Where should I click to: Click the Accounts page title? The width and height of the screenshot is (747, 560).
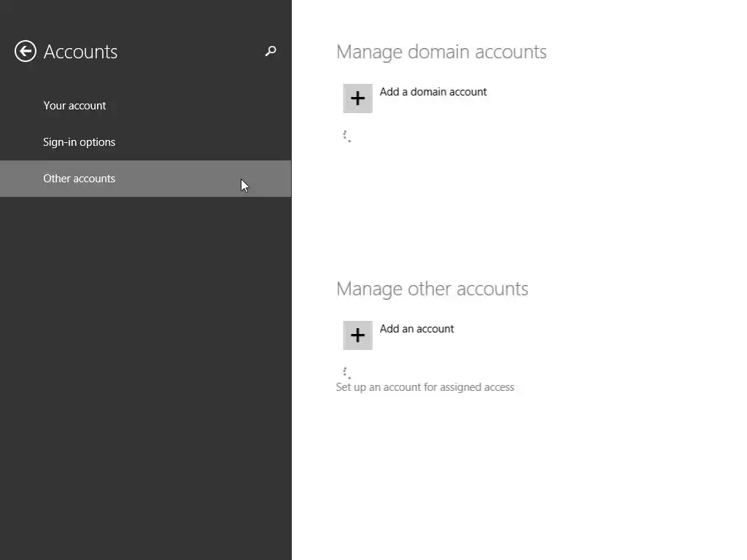tap(80, 52)
